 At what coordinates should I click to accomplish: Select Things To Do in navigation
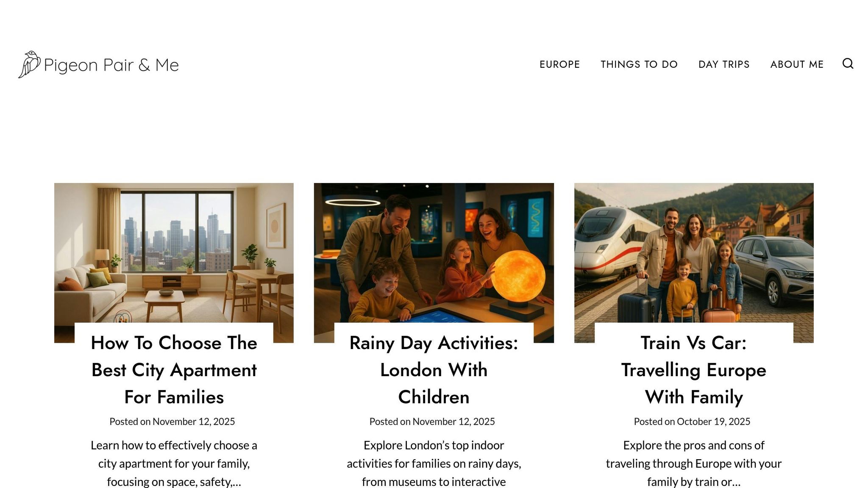pyautogui.click(x=639, y=64)
